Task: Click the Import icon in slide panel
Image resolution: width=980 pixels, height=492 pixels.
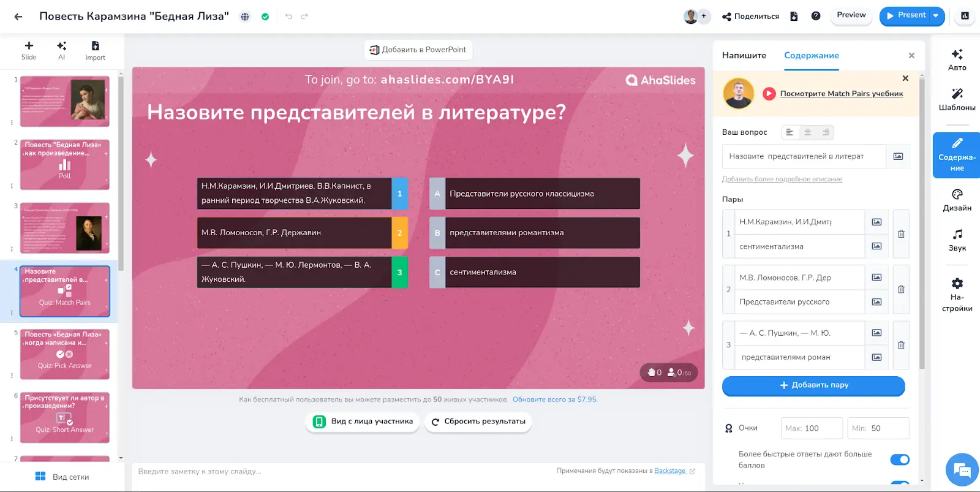Action: tap(95, 50)
